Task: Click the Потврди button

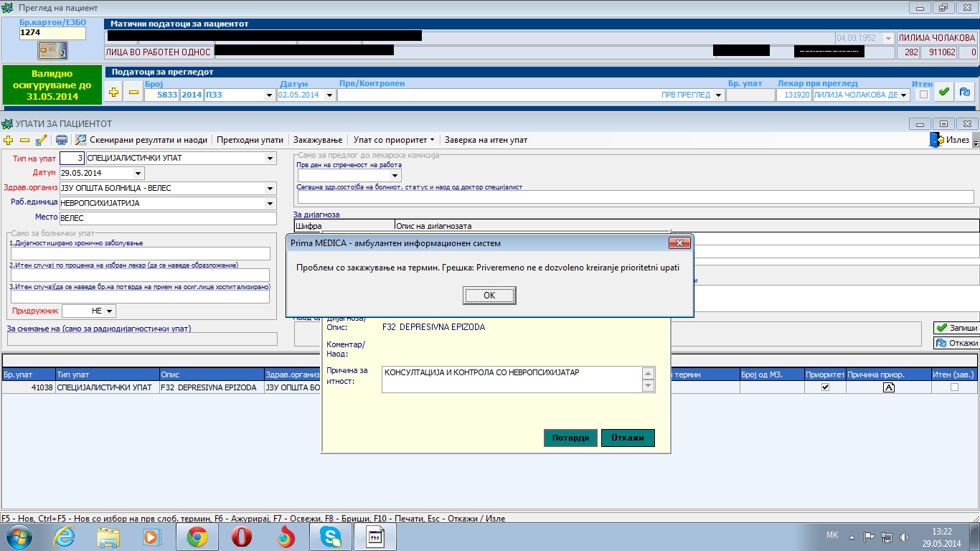Action: coord(570,438)
